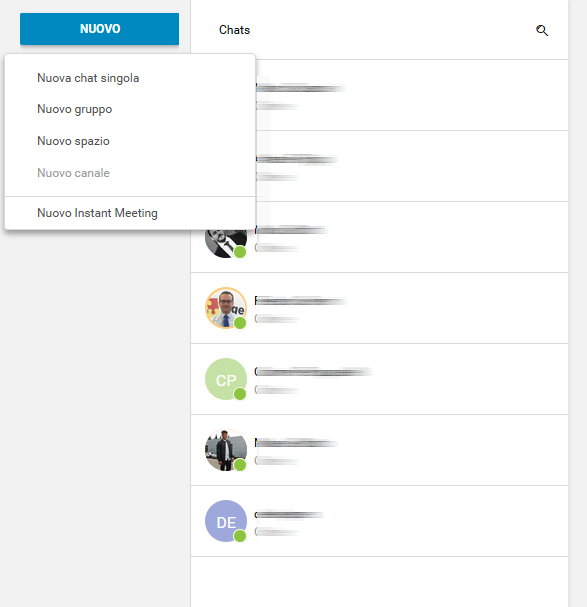This screenshot has width=587, height=607.
Task: Click the black-and-white photo avatar
Action: click(x=226, y=243)
